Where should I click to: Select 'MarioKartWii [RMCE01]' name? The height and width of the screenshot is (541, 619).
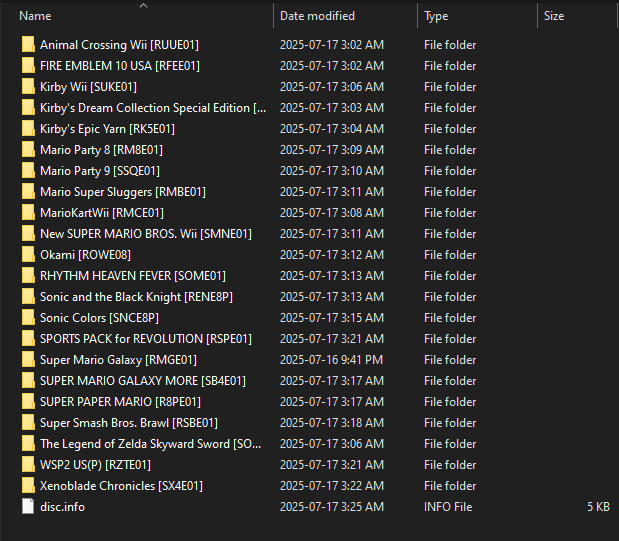click(101, 212)
